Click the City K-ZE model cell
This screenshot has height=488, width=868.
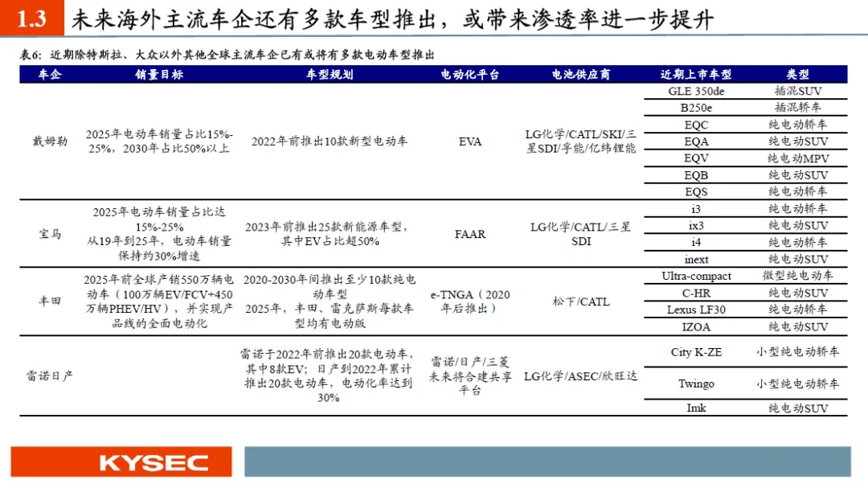pos(696,352)
